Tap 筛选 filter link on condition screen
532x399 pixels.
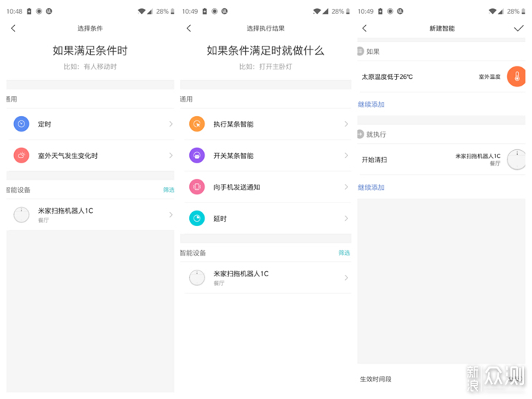[168, 190]
